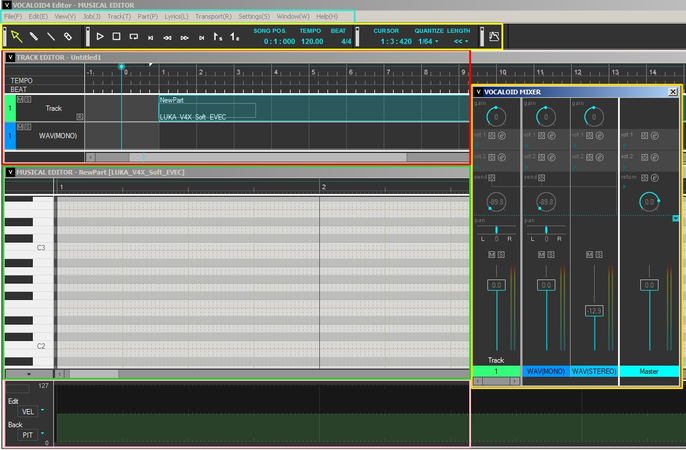686x450 pixels.
Task: Mute Track 1 in the track editor
Action: click(x=20, y=100)
